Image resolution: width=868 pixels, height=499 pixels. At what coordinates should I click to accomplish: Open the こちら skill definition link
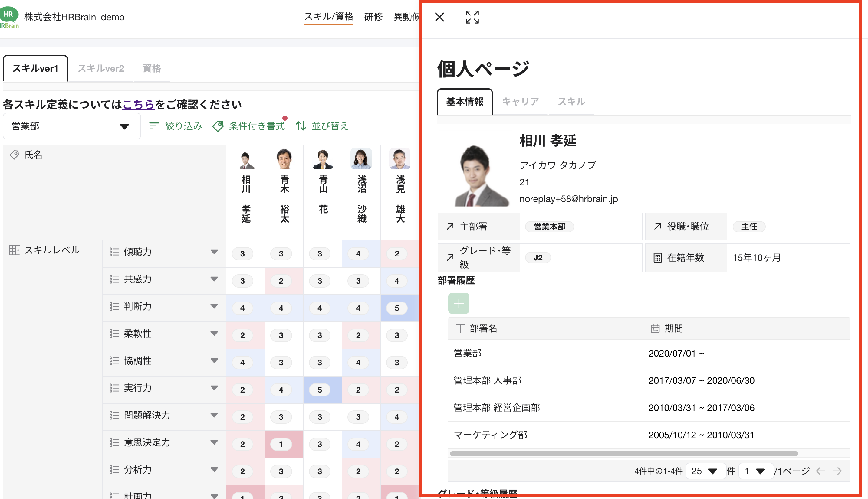point(138,105)
